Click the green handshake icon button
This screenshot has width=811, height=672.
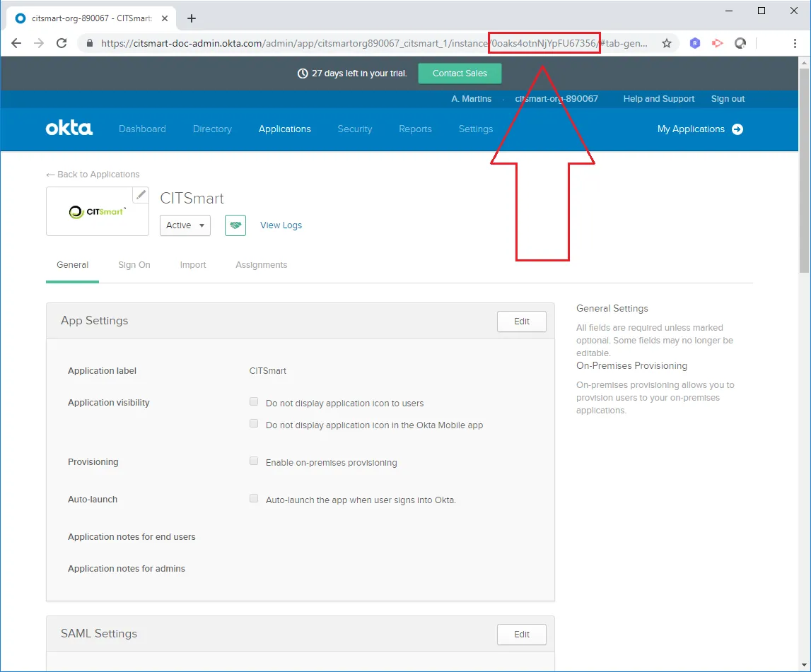tap(235, 225)
